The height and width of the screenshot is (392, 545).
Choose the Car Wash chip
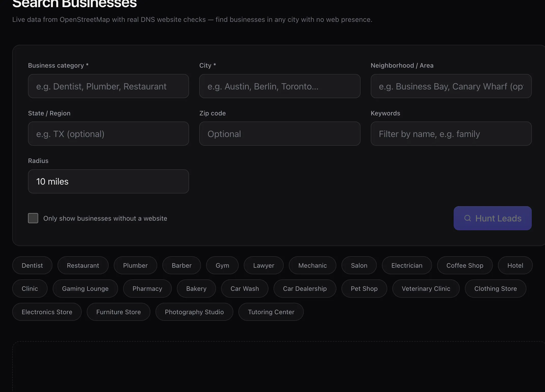[x=245, y=289]
